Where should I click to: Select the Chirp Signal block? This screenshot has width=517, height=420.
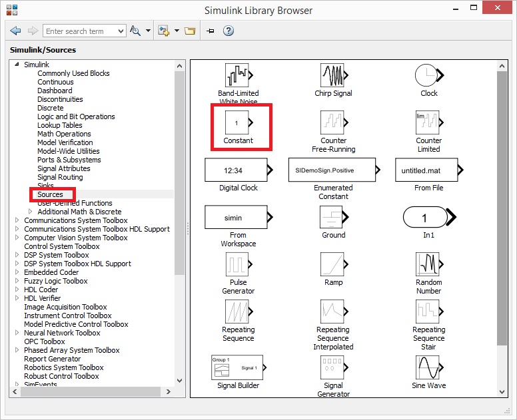pyautogui.click(x=334, y=75)
